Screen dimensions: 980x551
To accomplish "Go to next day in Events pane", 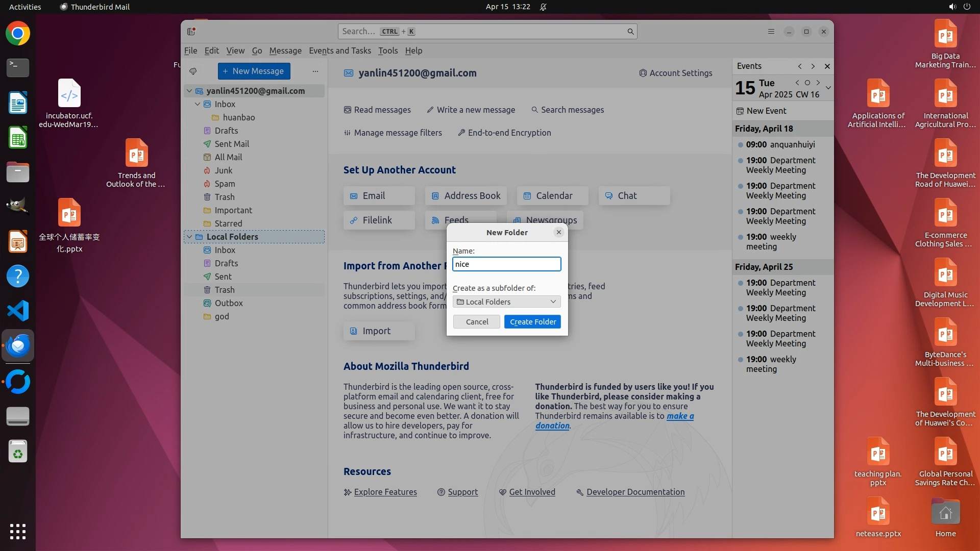I will click(x=818, y=83).
